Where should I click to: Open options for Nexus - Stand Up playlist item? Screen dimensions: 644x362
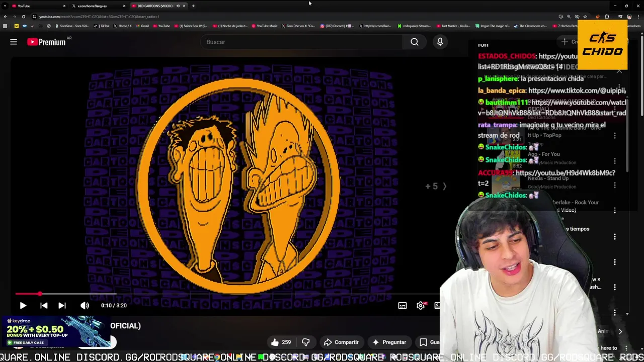(x=615, y=186)
